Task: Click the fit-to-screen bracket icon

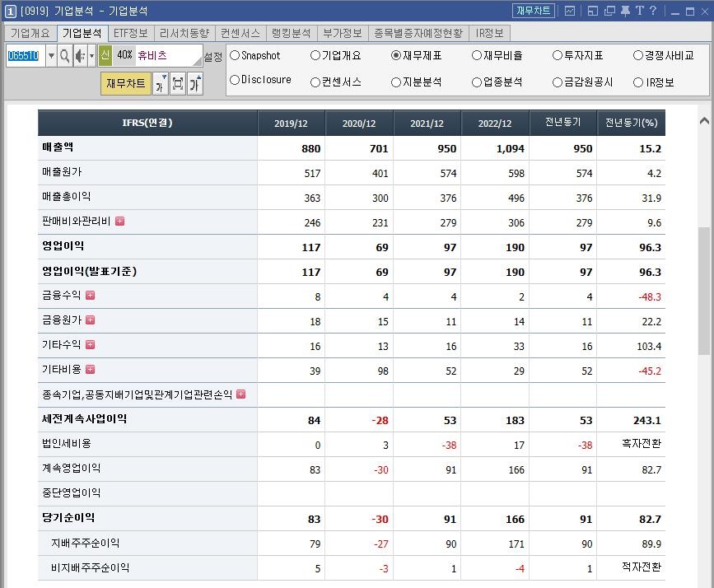Action: (x=178, y=84)
